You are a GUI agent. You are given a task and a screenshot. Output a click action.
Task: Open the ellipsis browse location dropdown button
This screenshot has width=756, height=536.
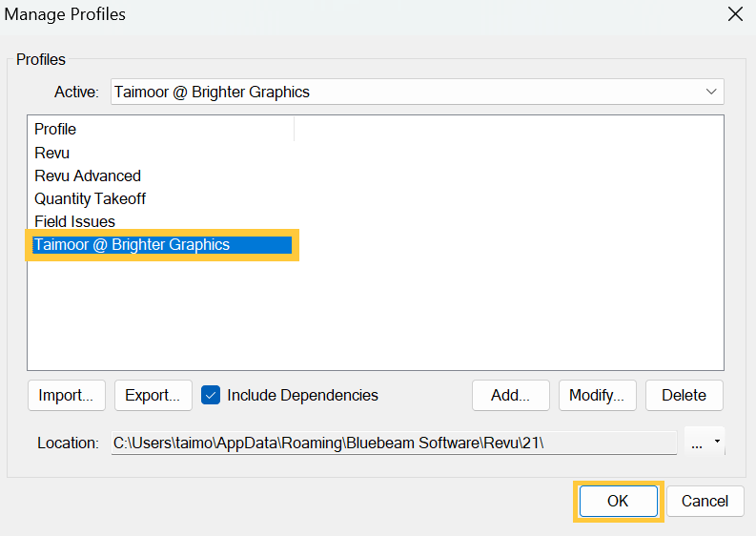[x=705, y=443]
